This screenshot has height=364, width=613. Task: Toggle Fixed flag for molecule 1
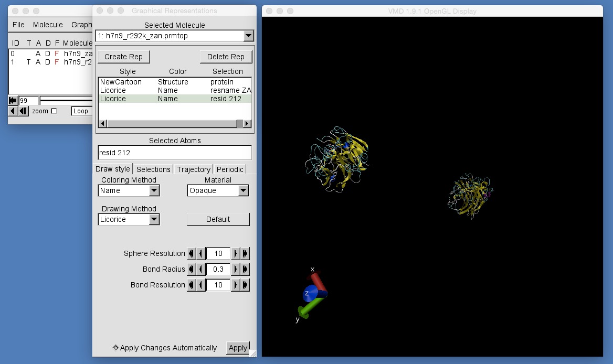tap(57, 62)
